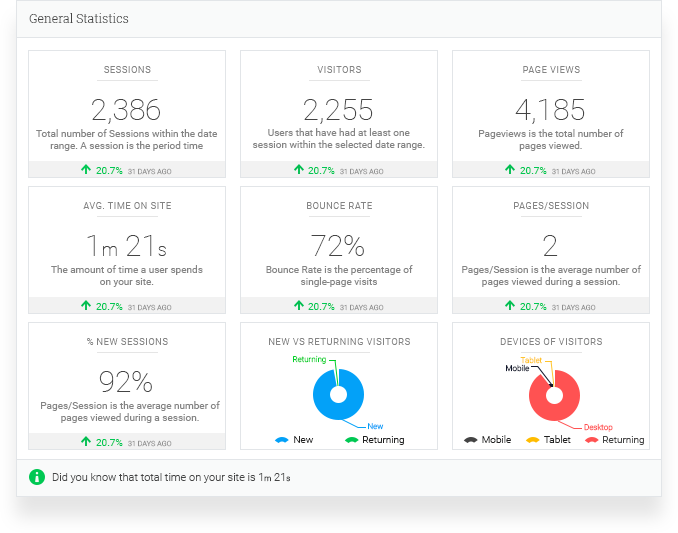Click green up arrow in Sessions card
Image resolution: width=678 pixels, height=533 pixels.
pyautogui.click(x=86, y=170)
